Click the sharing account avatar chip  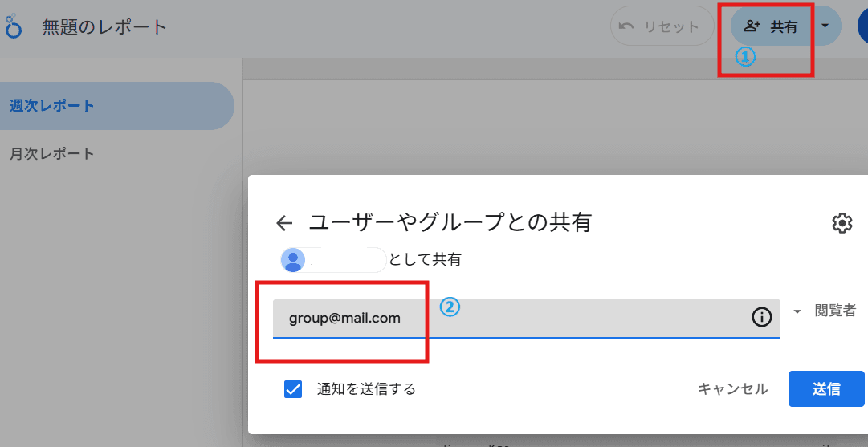point(333,260)
